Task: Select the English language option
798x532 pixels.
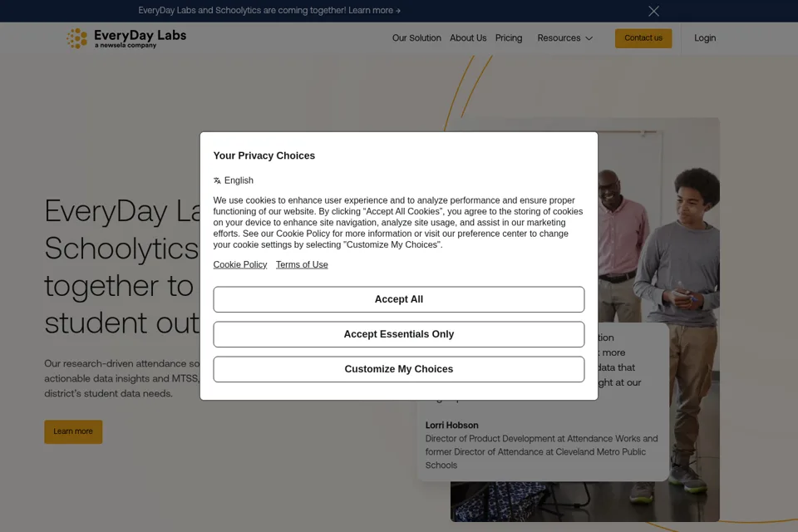Action: (x=239, y=180)
